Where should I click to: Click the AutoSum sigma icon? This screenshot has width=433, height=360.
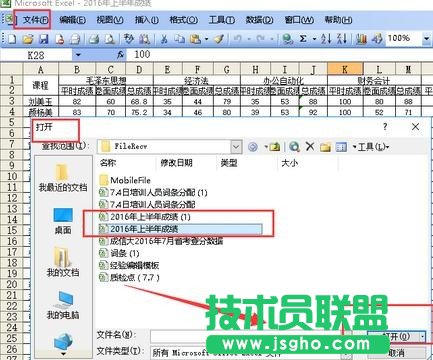click(303, 39)
